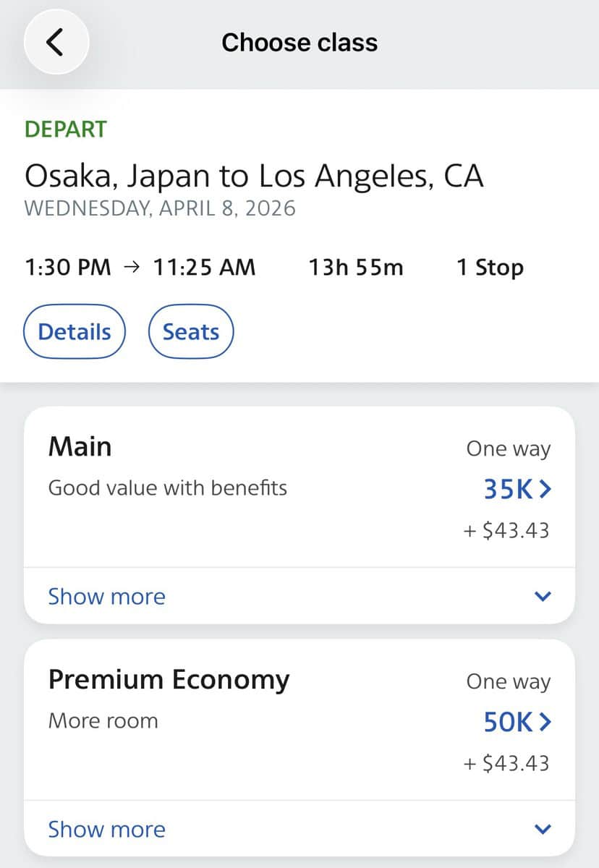Open flight Details
The width and height of the screenshot is (599, 868).
[75, 332]
